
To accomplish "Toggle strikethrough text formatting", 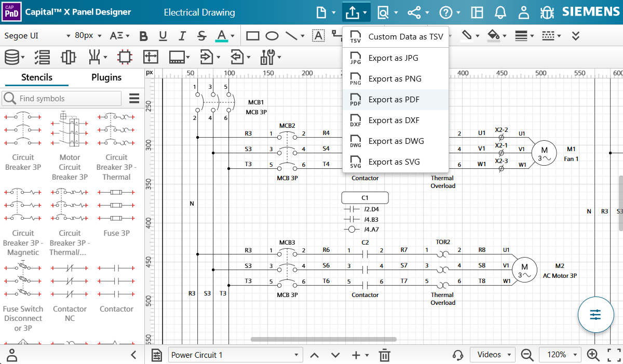I will pyautogui.click(x=202, y=36).
